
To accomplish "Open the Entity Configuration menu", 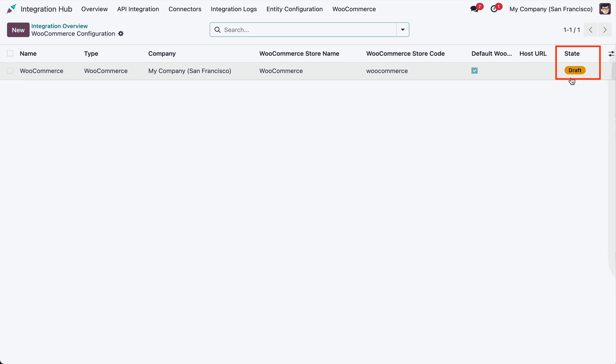I will click(x=295, y=9).
